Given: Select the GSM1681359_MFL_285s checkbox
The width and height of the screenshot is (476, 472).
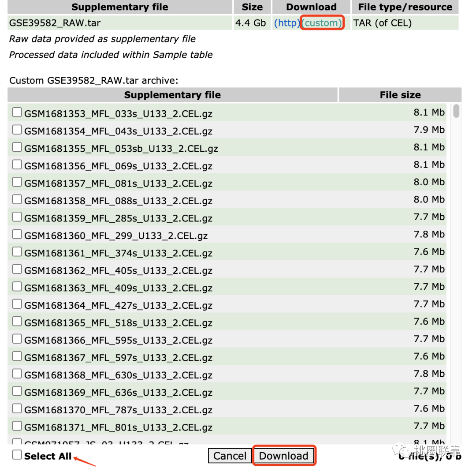Looking at the screenshot, I should point(17,217).
